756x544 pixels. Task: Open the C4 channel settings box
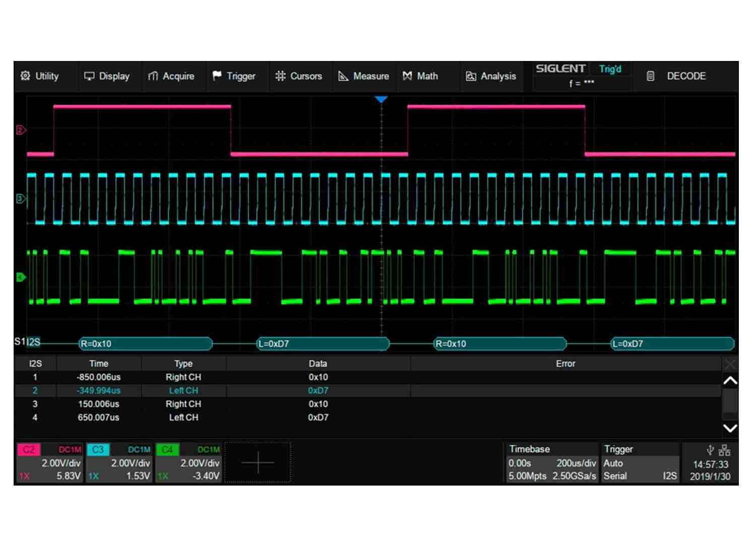pyautogui.click(x=188, y=462)
